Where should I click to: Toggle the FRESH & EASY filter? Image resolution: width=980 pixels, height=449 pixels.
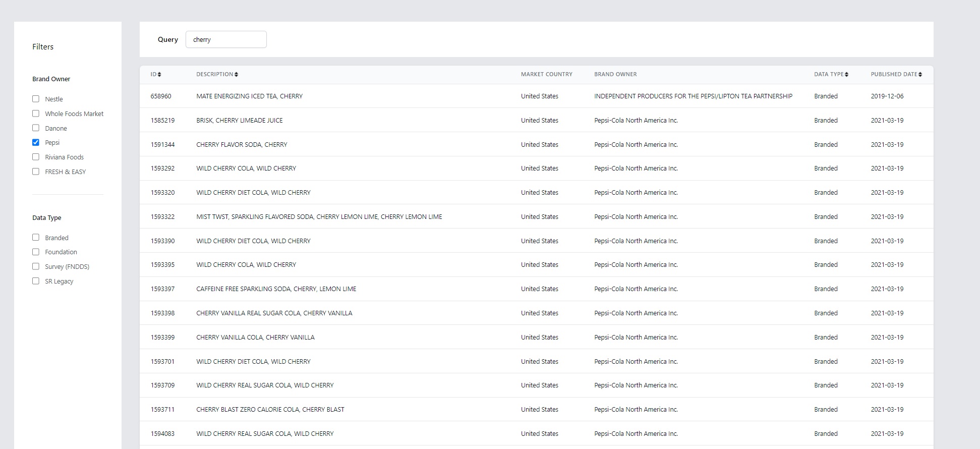tap(36, 172)
